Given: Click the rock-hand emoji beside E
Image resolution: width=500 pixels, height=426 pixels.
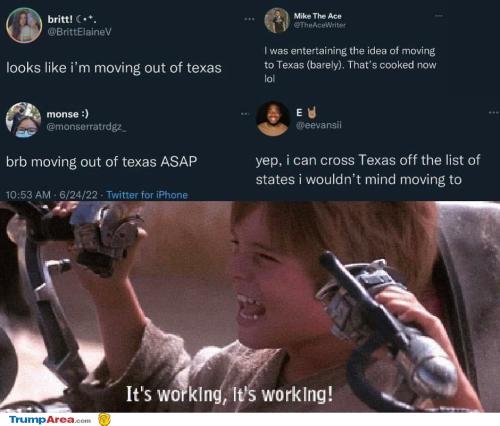Looking at the screenshot, I should [312, 113].
